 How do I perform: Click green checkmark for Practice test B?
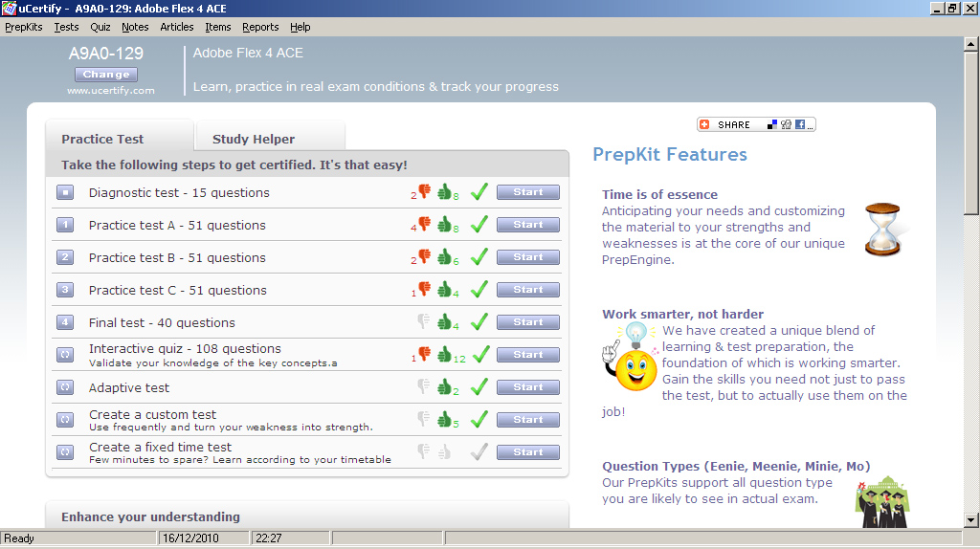coord(479,256)
